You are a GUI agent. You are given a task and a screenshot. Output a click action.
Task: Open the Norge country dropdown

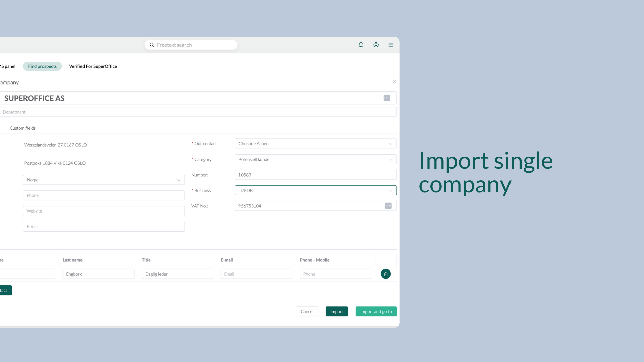(x=104, y=180)
